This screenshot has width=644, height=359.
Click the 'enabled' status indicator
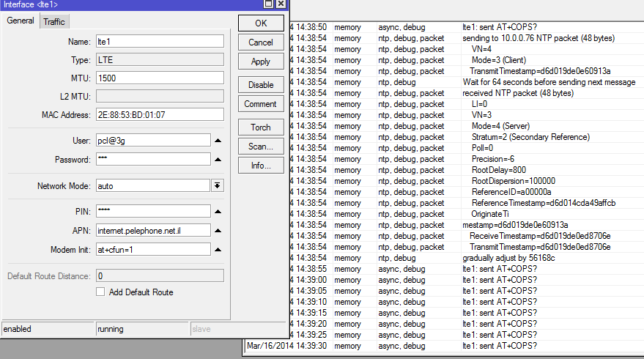pos(48,329)
